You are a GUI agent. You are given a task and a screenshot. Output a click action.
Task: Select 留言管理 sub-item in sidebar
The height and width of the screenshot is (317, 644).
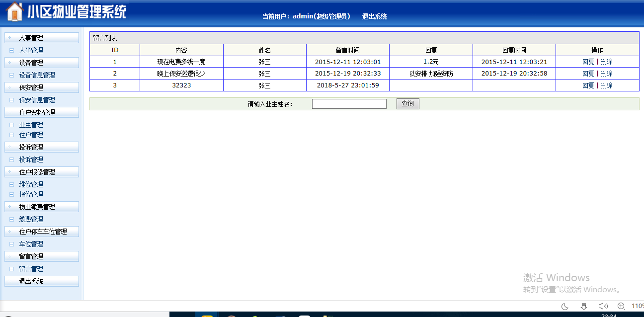coord(31,269)
